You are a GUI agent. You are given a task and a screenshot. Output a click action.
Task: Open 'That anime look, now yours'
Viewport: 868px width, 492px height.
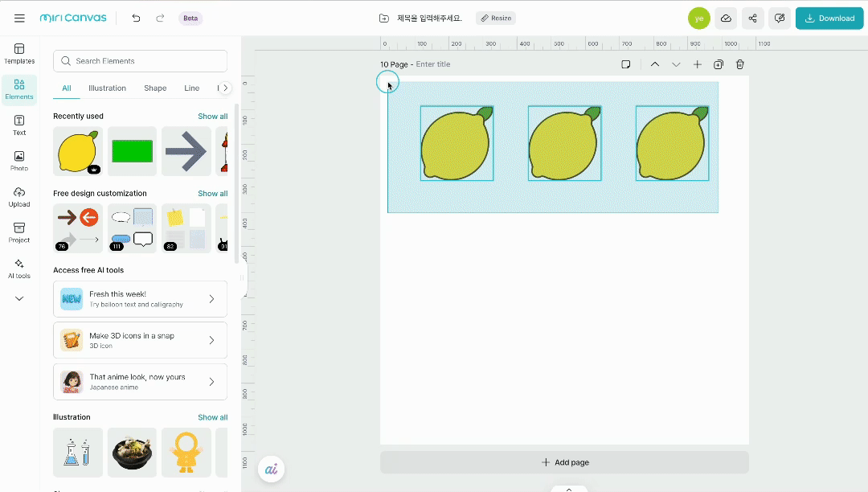(140, 382)
